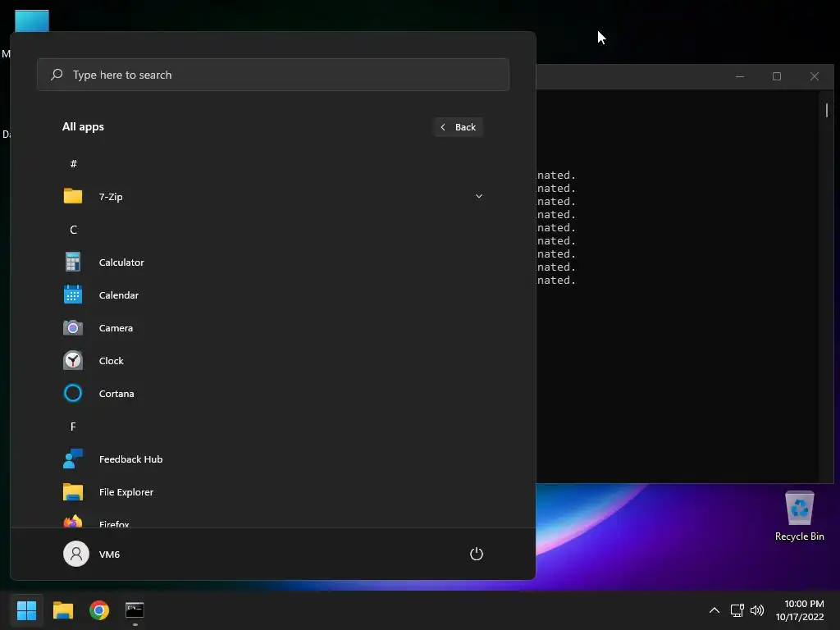Open the Feedback Hub icon
The image size is (840, 630).
[x=73, y=459]
